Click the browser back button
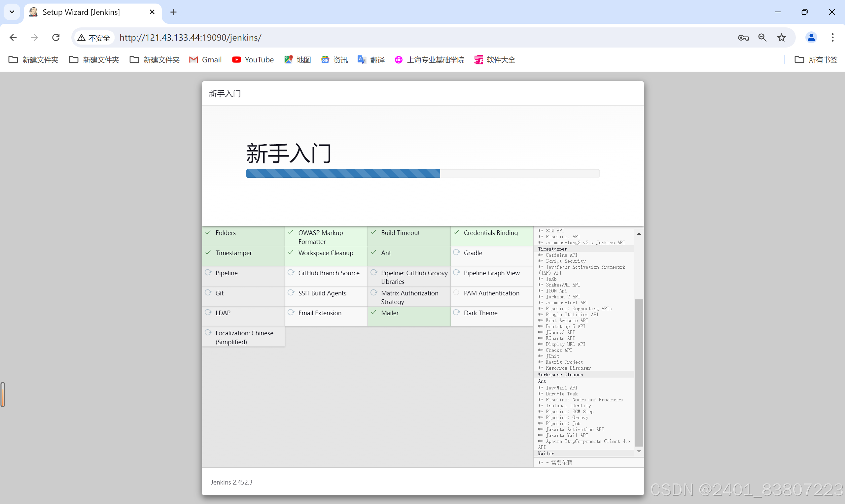845x504 pixels. [x=13, y=37]
